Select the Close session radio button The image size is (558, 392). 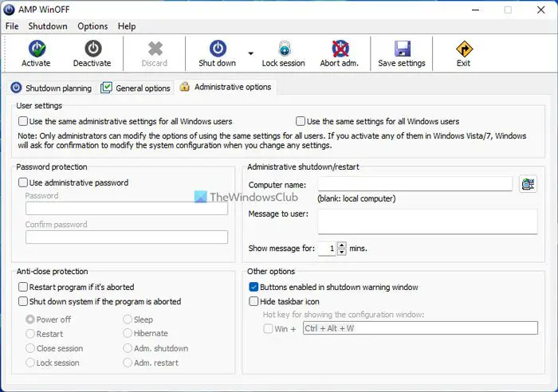click(x=30, y=348)
